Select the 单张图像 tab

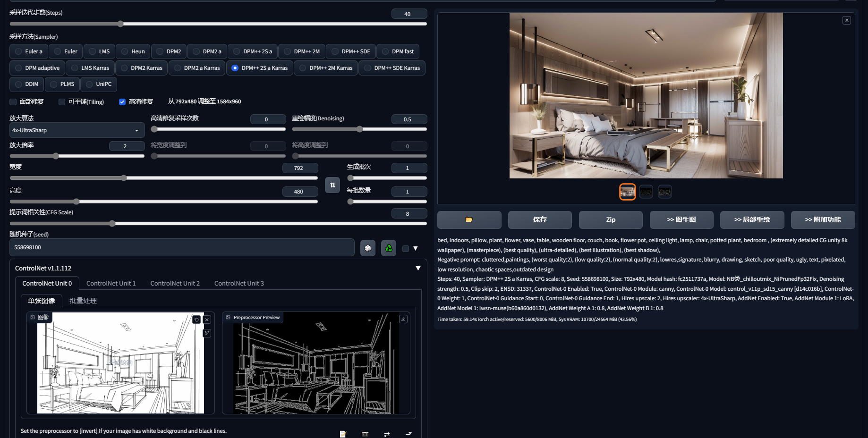[x=42, y=301]
